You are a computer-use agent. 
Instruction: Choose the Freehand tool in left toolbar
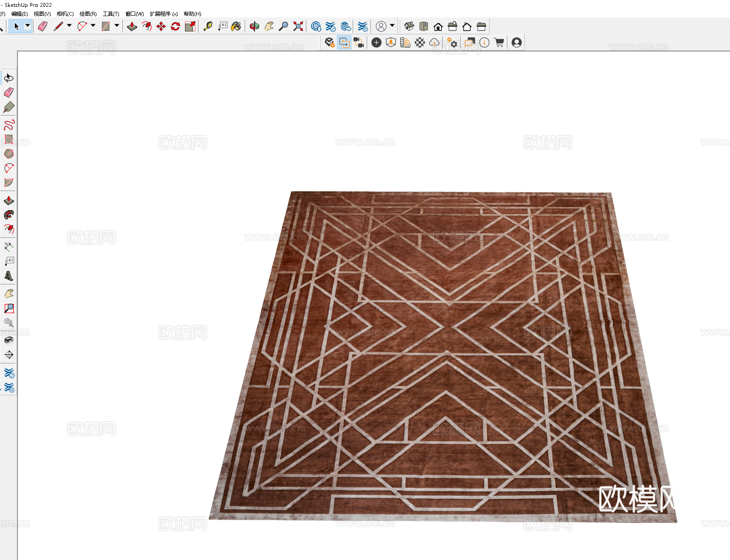[x=9, y=125]
